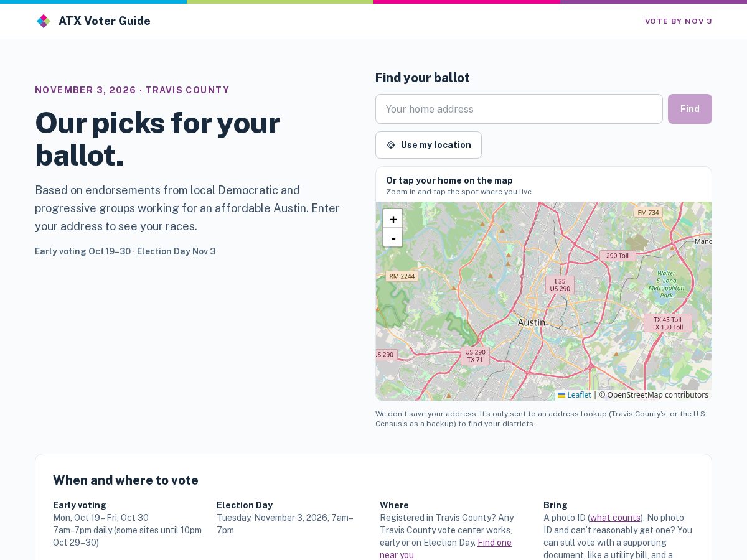Click the ATX Voter Guide diamond logo

(x=43, y=21)
